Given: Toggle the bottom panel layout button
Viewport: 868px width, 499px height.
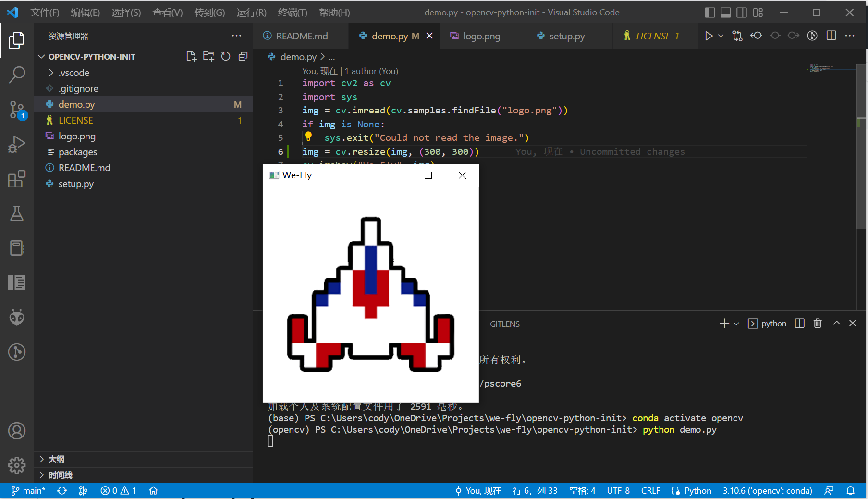Looking at the screenshot, I should (x=725, y=12).
